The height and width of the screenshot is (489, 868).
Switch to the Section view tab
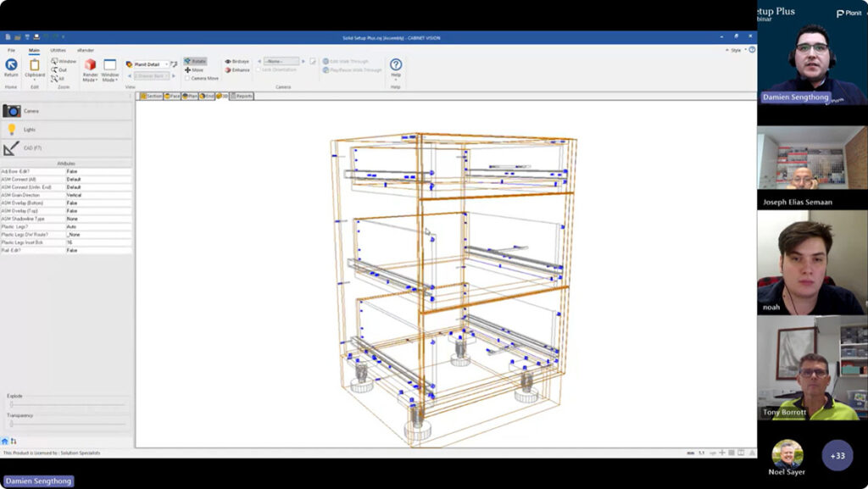coord(151,96)
